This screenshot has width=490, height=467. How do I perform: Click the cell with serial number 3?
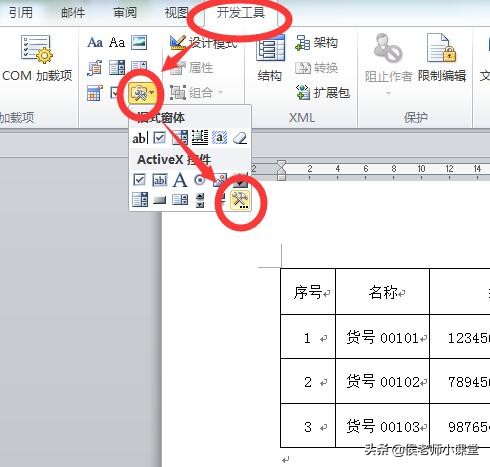click(x=308, y=425)
